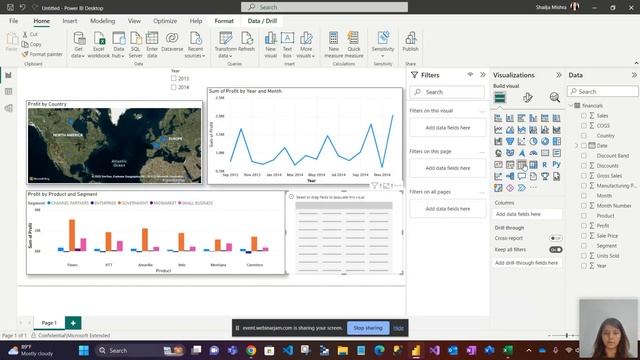The height and width of the screenshot is (360, 640).
Task: Click Refresh in the Queries group
Action: pyautogui.click(x=247, y=42)
